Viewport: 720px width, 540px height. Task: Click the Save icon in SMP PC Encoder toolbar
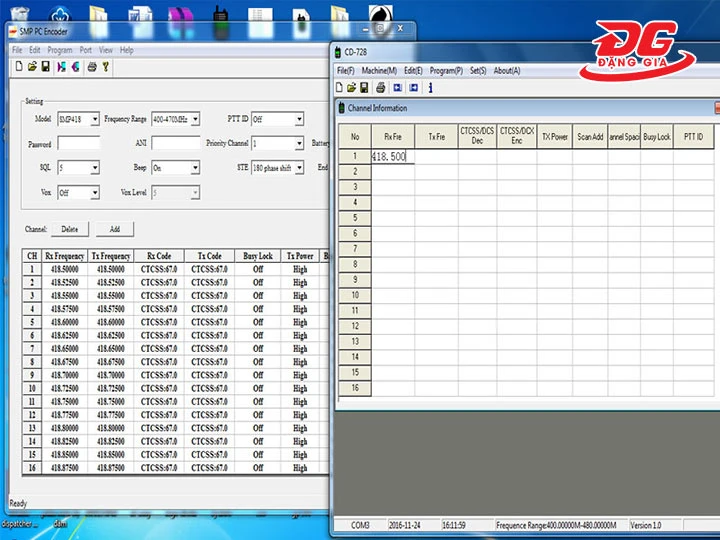[x=45, y=67]
